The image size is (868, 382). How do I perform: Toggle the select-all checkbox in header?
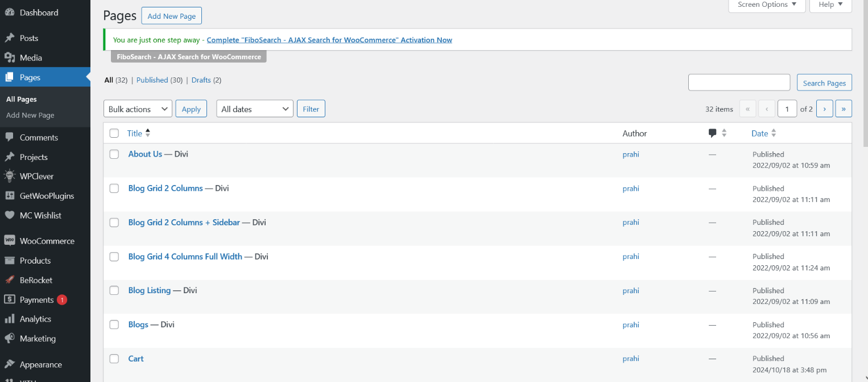click(114, 133)
